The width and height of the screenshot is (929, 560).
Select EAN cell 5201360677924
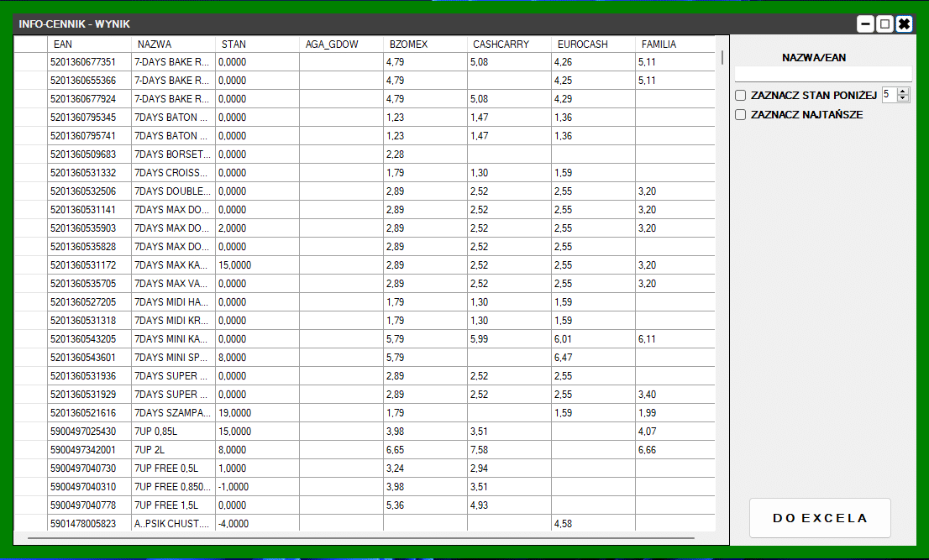click(x=89, y=99)
